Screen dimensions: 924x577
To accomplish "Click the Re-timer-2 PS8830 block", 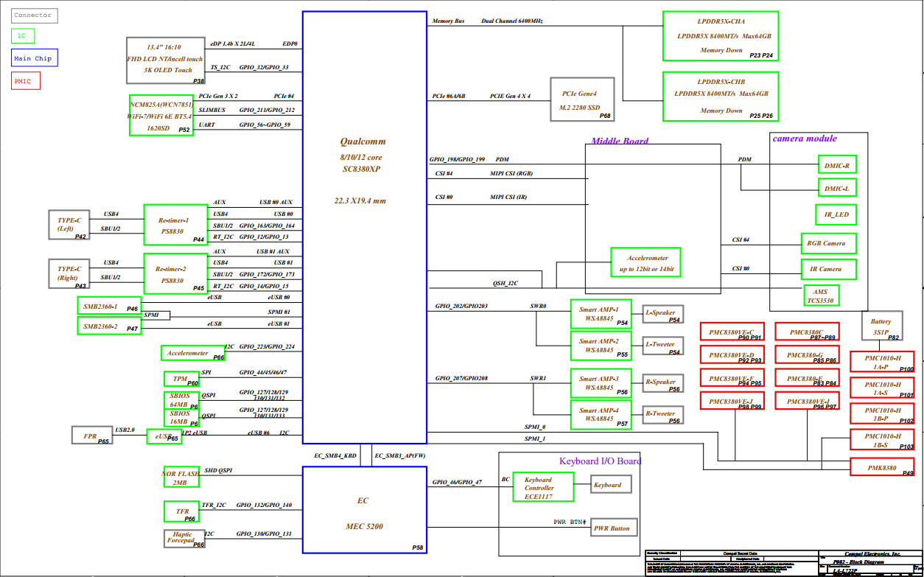I will tap(176, 273).
